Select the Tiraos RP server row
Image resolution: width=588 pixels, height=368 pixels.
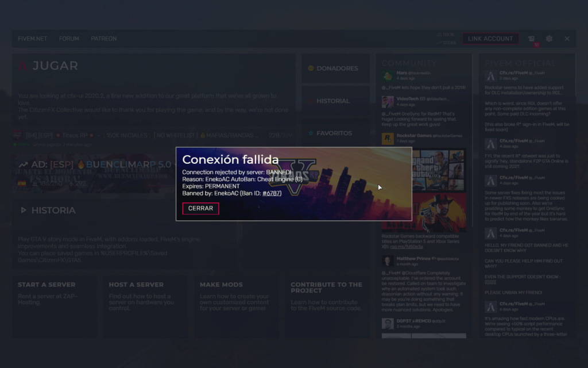click(x=153, y=138)
